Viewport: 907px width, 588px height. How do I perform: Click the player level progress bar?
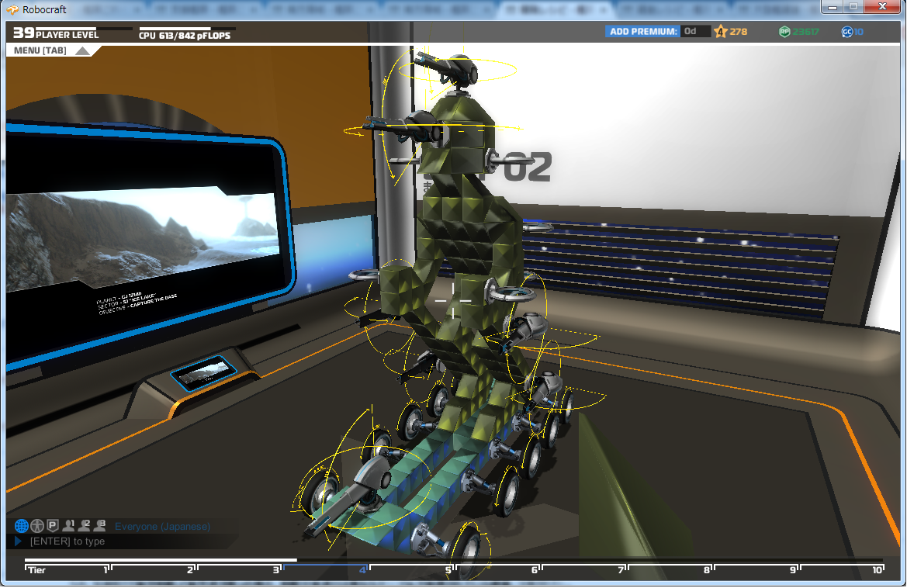coord(84,29)
